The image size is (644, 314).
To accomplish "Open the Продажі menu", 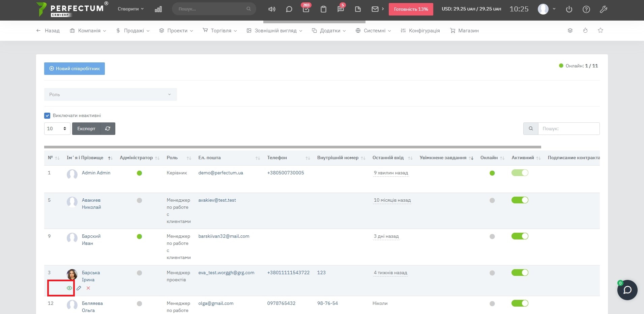I will coord(133,31).
